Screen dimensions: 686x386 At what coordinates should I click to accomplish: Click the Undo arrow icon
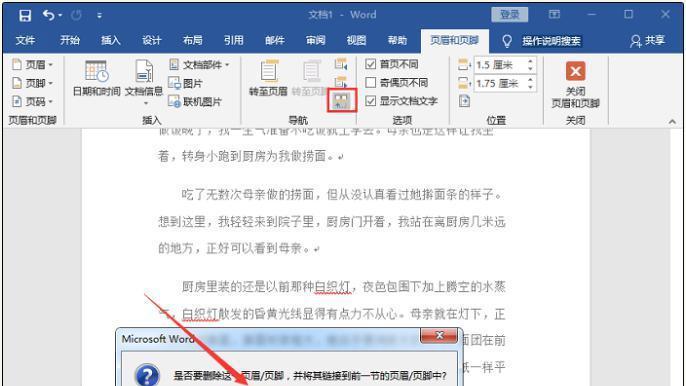[48, 15]
